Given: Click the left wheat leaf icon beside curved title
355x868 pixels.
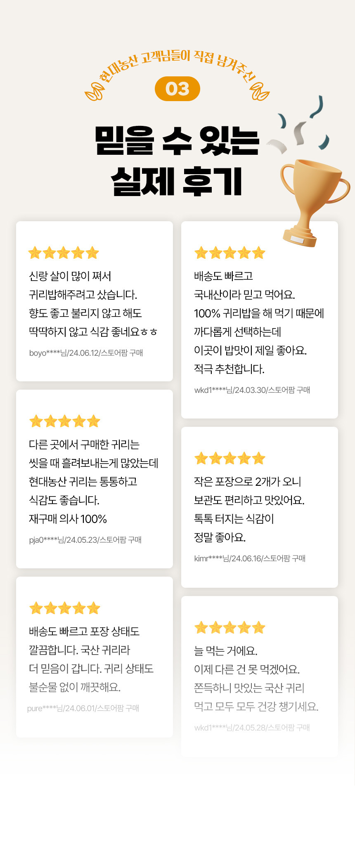Looking at the screenshot, I should point(94,92).
